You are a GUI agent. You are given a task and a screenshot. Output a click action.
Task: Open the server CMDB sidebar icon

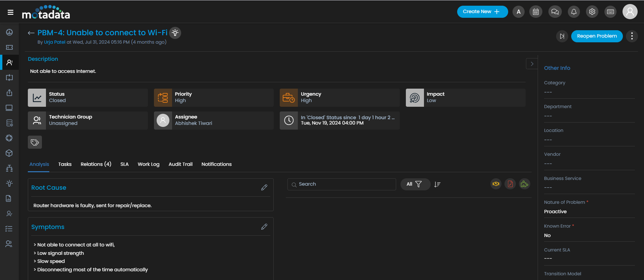pos(9,123)
